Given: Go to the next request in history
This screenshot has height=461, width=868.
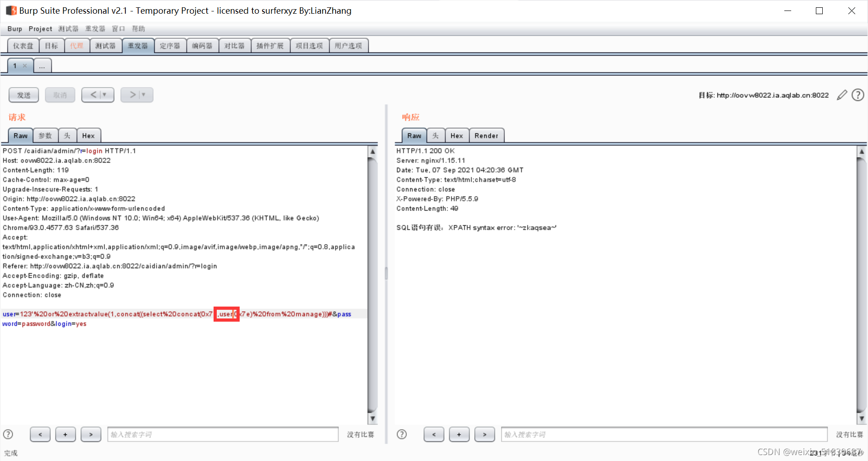Looking at the screenshot, I should tap(137, 95).
